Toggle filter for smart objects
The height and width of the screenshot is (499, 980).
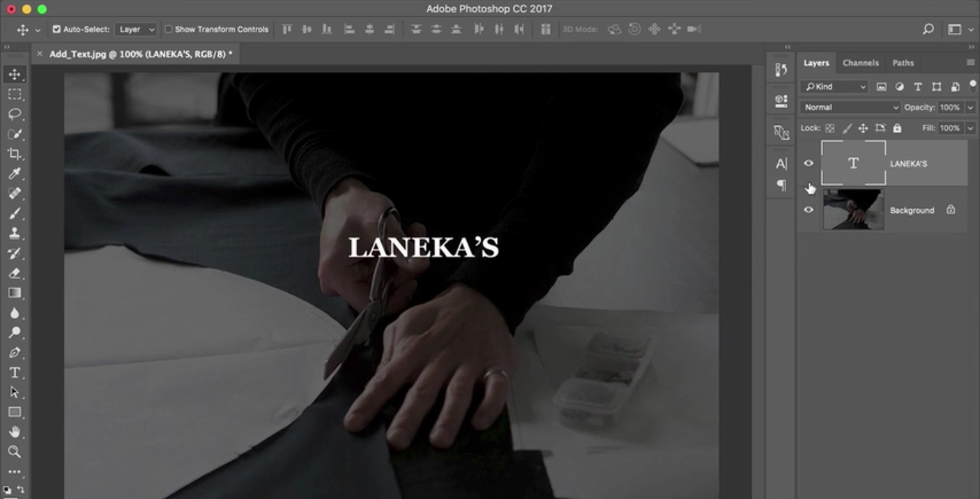(x=955, y=86)
